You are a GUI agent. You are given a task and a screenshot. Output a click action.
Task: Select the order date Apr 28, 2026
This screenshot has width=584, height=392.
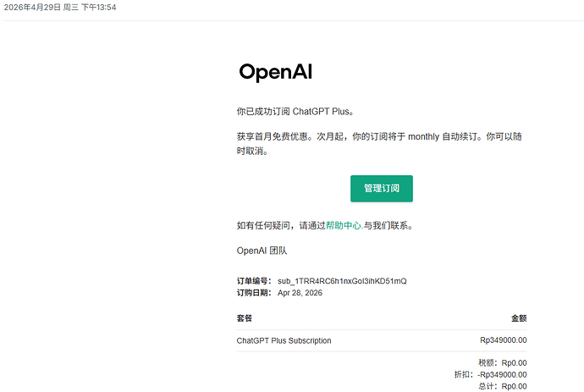[x=300, y=293]
